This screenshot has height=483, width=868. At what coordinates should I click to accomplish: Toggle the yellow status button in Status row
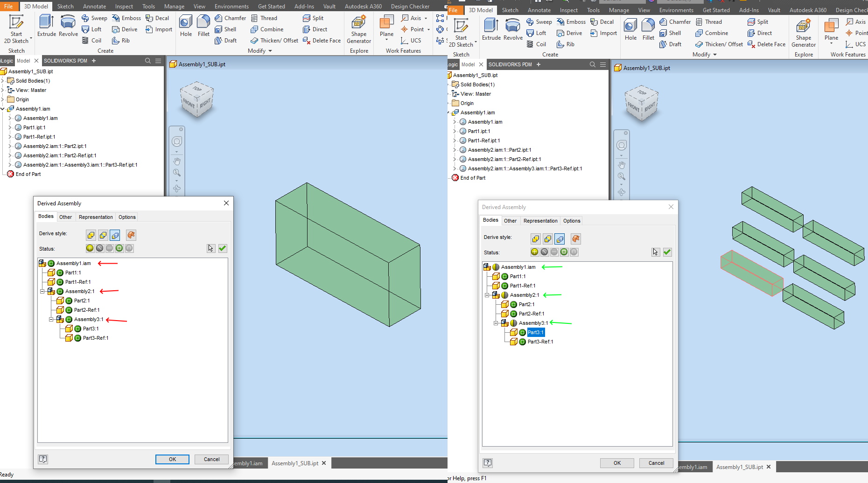(x=90, y=248)
